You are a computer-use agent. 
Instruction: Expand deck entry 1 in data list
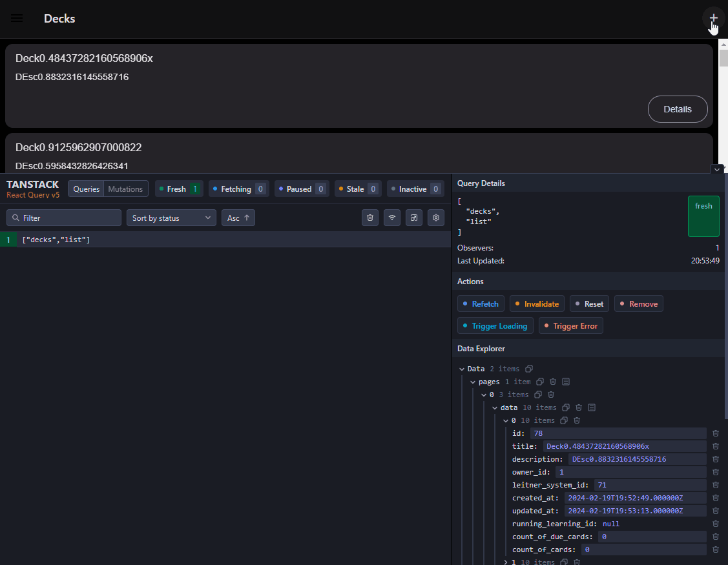tap(506, 562)
